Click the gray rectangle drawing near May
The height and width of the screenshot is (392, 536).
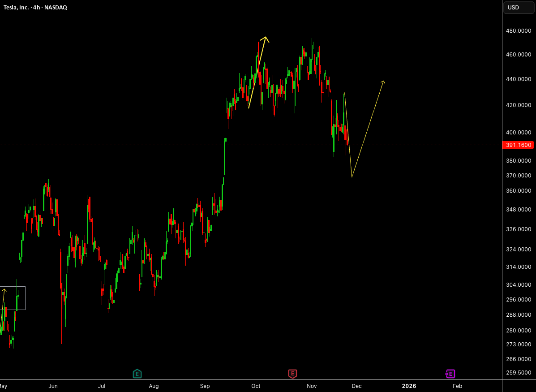coord(13,298)
